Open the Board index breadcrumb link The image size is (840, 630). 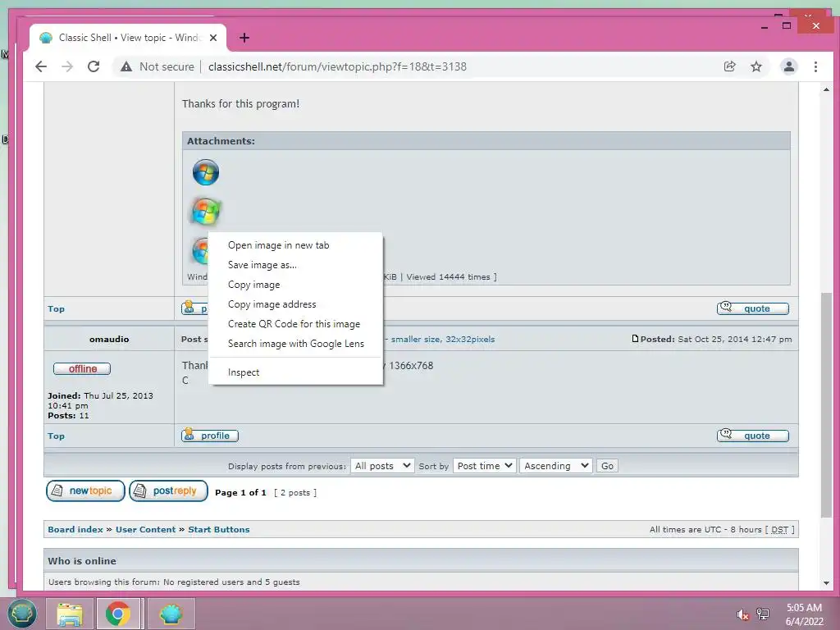tap(75, 529)
